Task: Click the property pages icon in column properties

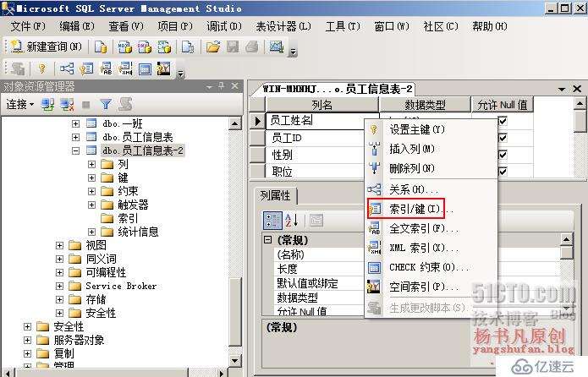Action: pos(316,221)
